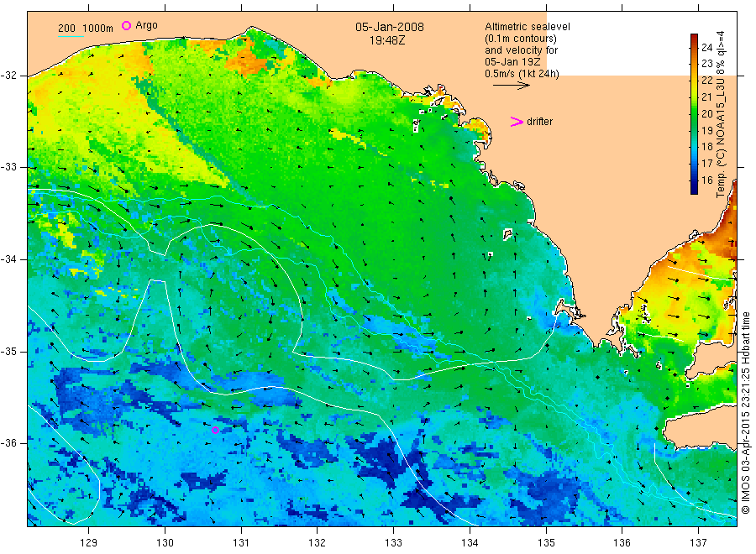Click the 'Argo' legend label
756x554 pixels.
pos(146,25)
